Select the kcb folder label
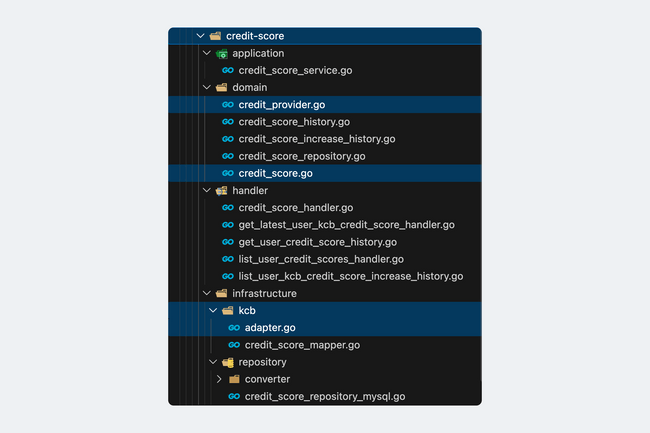 pyautogui.click(x=247, y=310)
